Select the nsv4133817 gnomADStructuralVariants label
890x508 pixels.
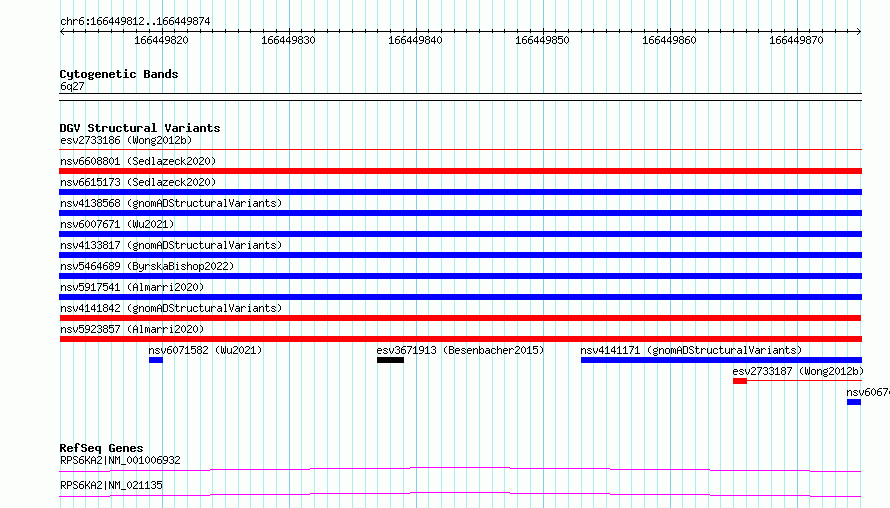171,245
